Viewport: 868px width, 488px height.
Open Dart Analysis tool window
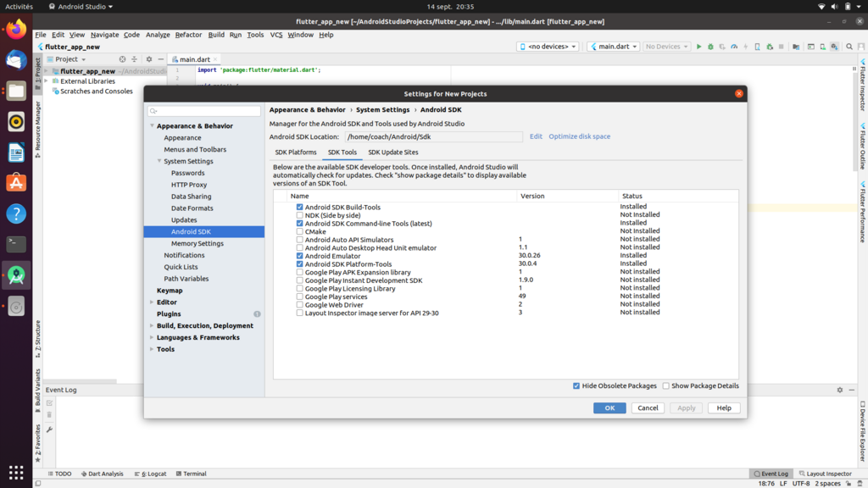point(103,474)
